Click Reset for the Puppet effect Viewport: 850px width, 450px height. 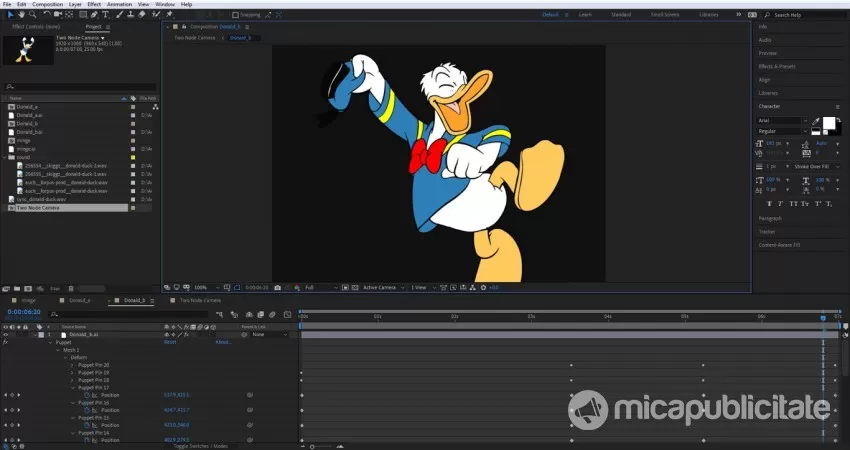click(170, 342)
